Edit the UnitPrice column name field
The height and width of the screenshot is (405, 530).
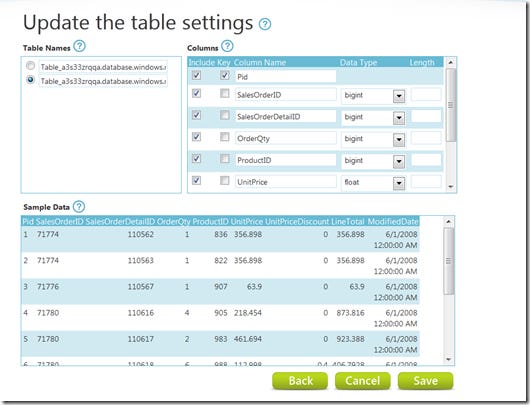(286, 182)
